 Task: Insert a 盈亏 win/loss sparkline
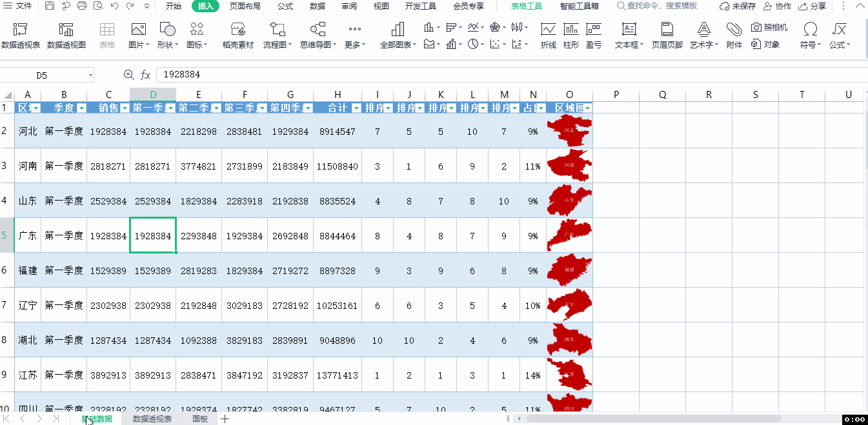594,36
